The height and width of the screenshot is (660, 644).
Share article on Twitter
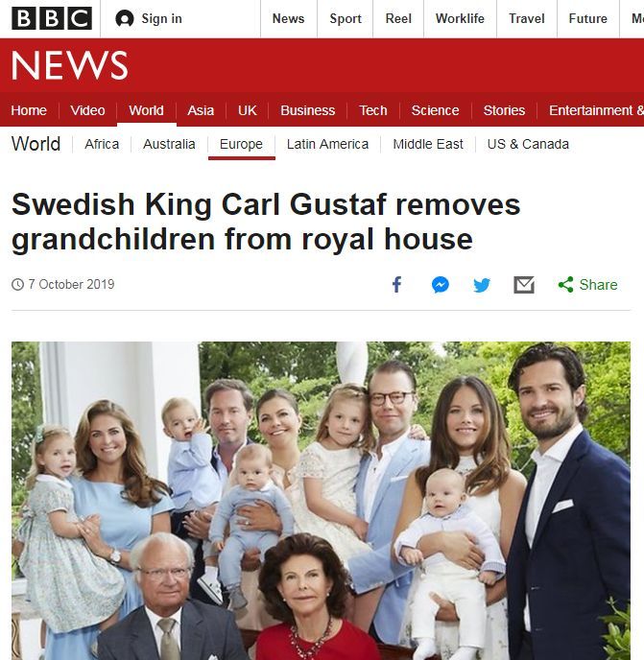tap(482, 285)
